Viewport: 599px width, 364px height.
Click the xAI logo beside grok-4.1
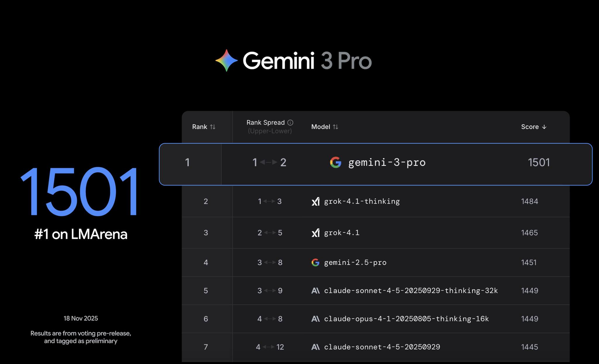point(316,232)
